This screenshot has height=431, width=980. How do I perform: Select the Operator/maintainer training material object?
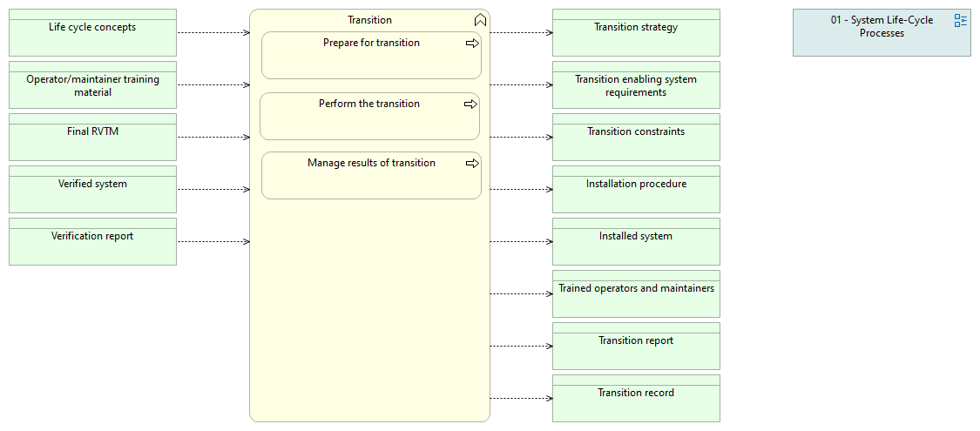pyautogui.click(x=92, y=85)
